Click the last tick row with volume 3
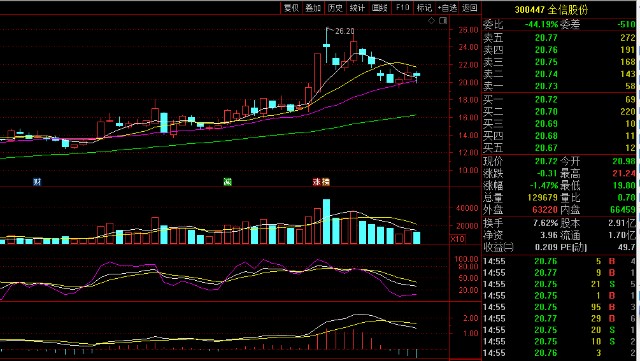The width and height of the screenshot is (640, 361). (x=559, y=353)
